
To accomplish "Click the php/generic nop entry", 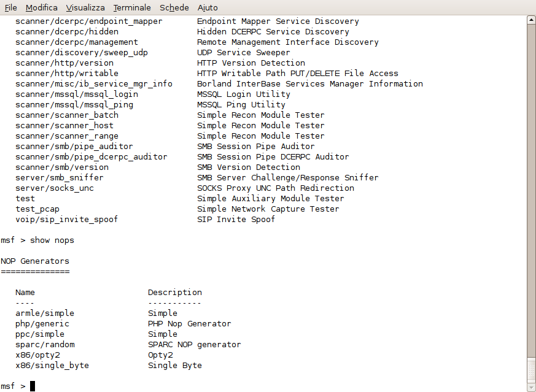I will coord(42,324).
